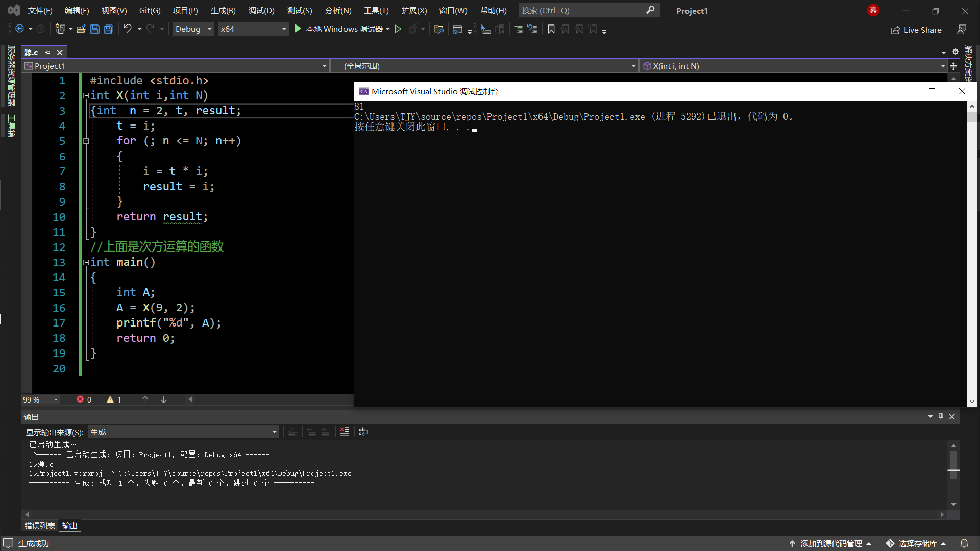
Task: Click the Save file toolbar icon
Action: coord(94,29)
